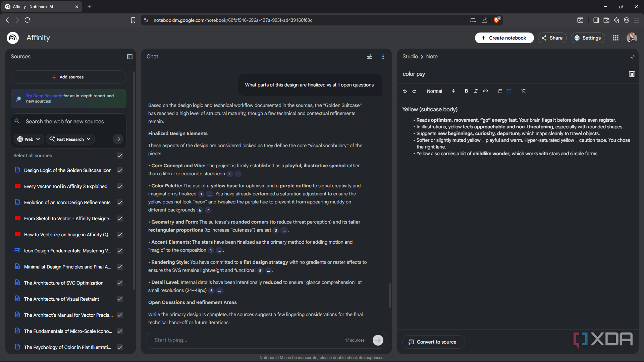Uncheck The Architecture of SVG Optimization source
Screen dimensions: 644x362
pos(120,283)
